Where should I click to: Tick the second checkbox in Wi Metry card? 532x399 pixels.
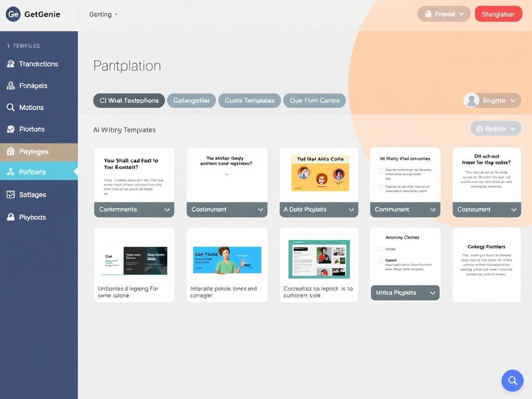pyautogui.click(x=380, y=187)
